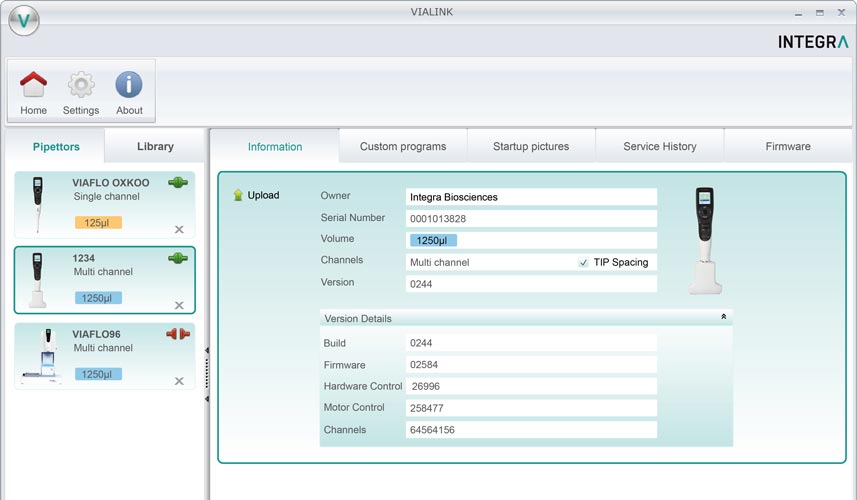Image resolution: width=857 pixels, height=500 pixels.
Task: Switch to the Custom programs tab
Action: tap(403, 146)
